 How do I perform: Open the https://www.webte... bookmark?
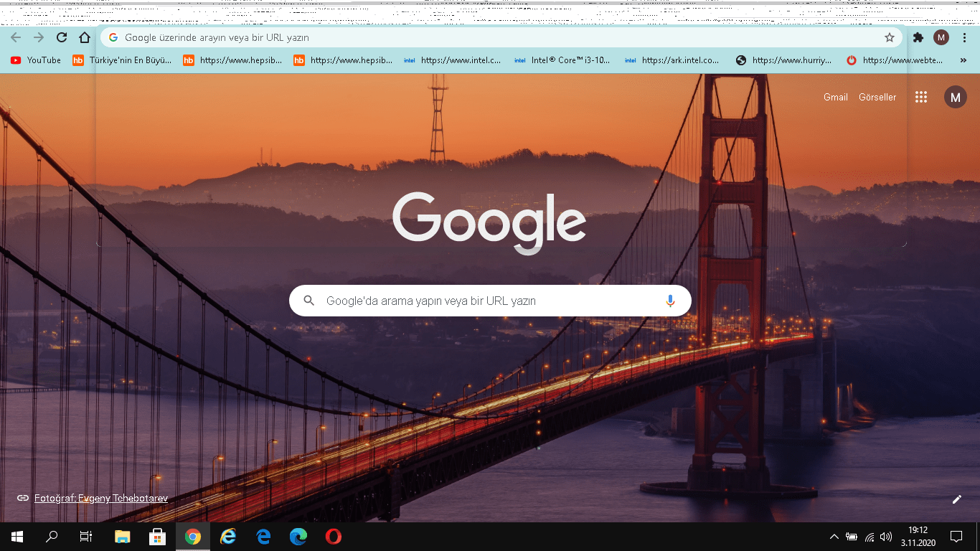pos(895,60)
